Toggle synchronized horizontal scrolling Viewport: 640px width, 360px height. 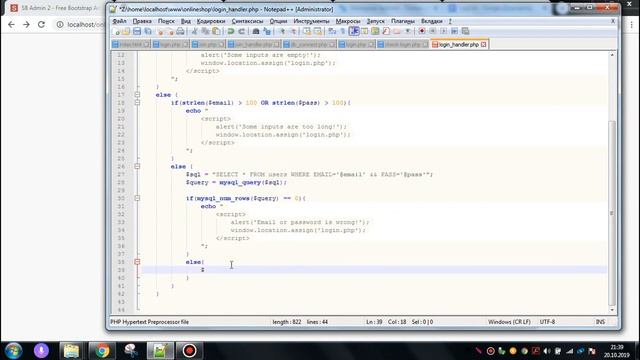318,31
